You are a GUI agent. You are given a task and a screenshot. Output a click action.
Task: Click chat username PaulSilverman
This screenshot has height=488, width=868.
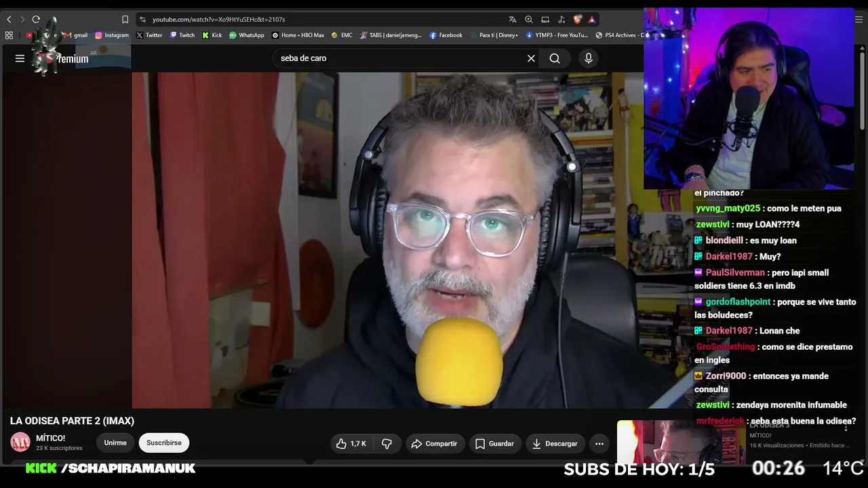pos(735,272)
